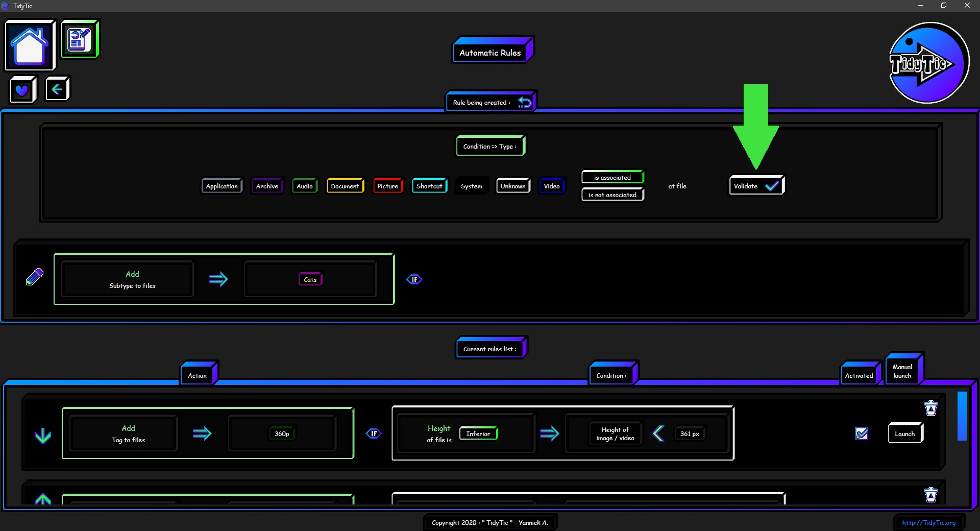Click the arrow between Height and image condition
The height and width of the screenshot is (531, 980).
point(550,433)
